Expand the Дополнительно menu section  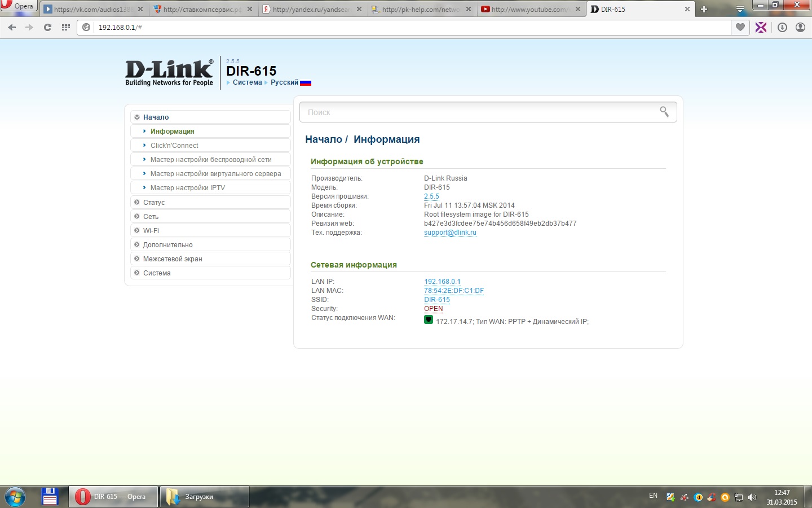pos(210,244)
